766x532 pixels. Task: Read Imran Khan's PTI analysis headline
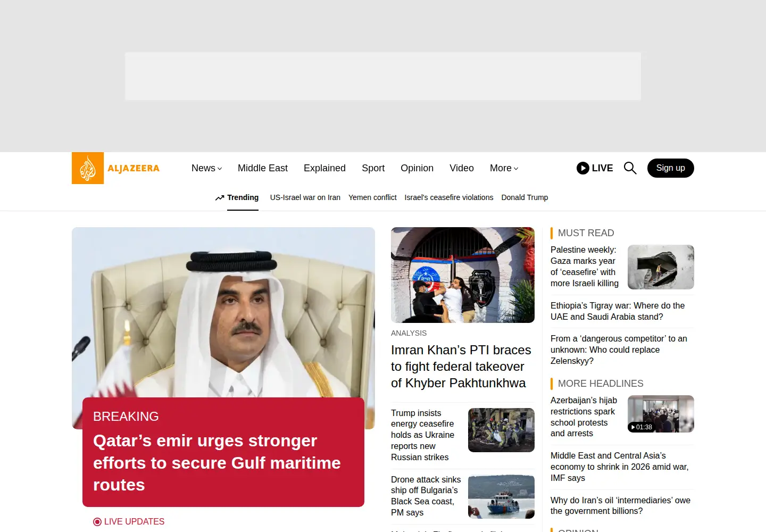point(461,367)
